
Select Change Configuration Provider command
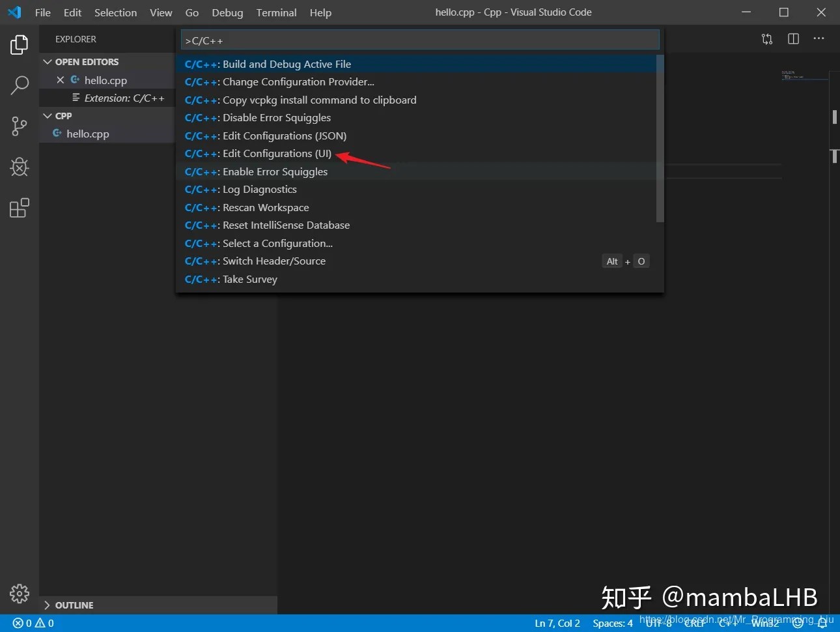point(416,82)
